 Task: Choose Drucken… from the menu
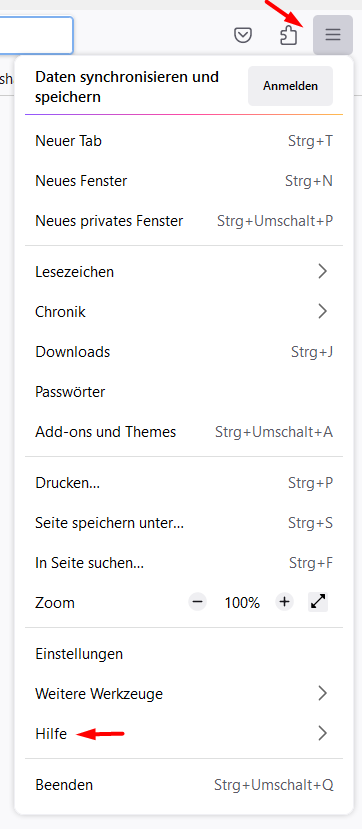(x=184, y=482)
